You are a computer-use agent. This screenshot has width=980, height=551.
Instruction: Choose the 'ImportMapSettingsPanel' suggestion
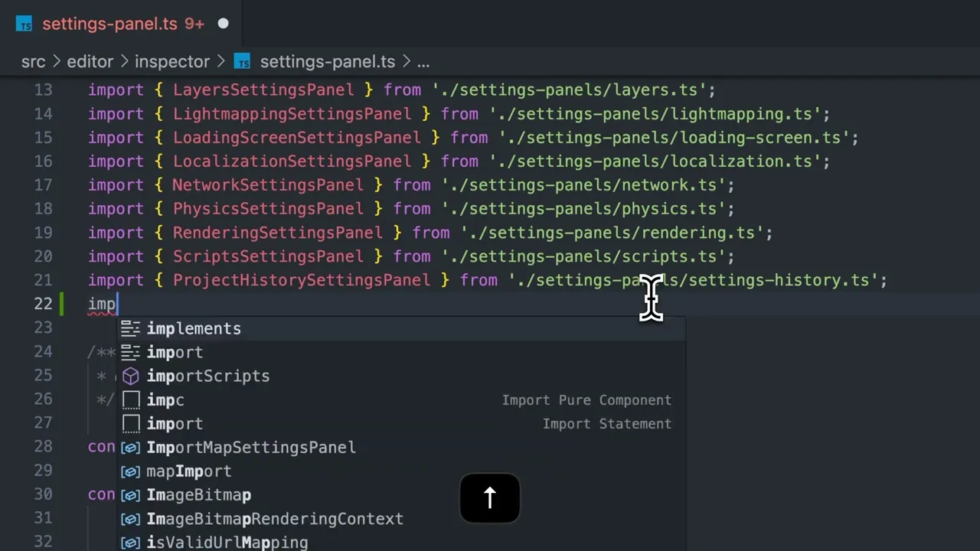click(x=401, y=447)
